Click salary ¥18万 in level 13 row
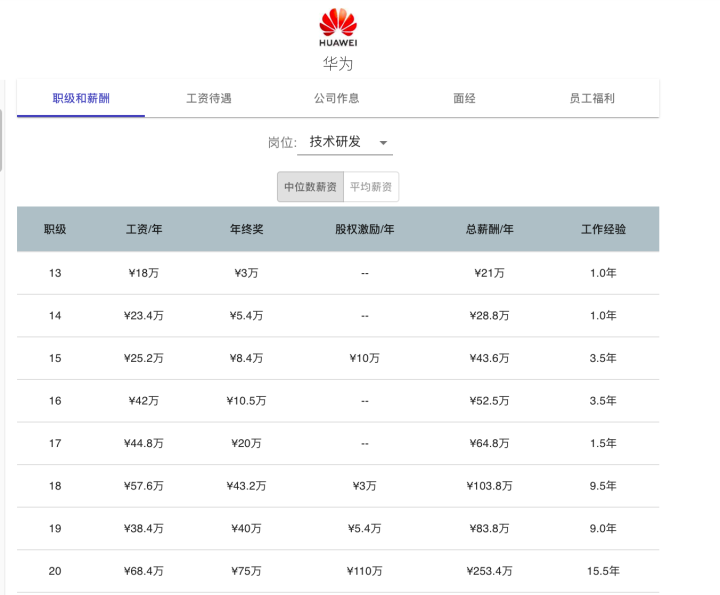The height and width of the screenshot is (595, 720). coord(144,273)
